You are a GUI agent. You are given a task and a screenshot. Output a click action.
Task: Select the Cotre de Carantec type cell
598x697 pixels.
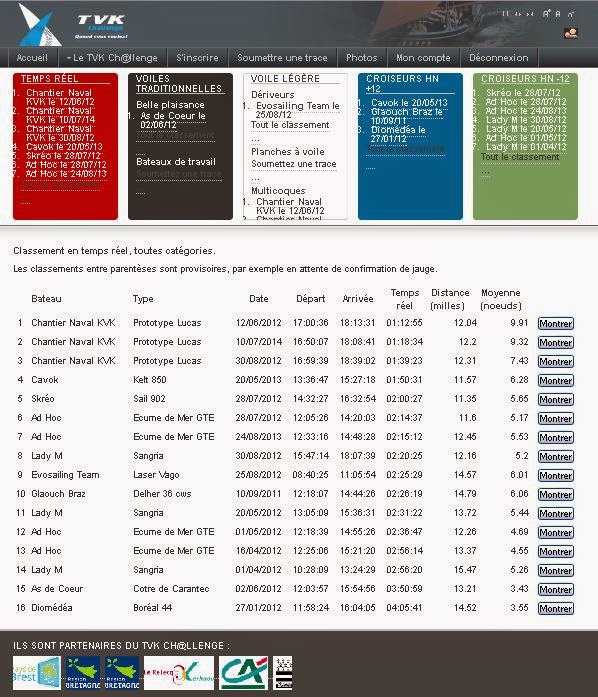(x=171, y=589)
